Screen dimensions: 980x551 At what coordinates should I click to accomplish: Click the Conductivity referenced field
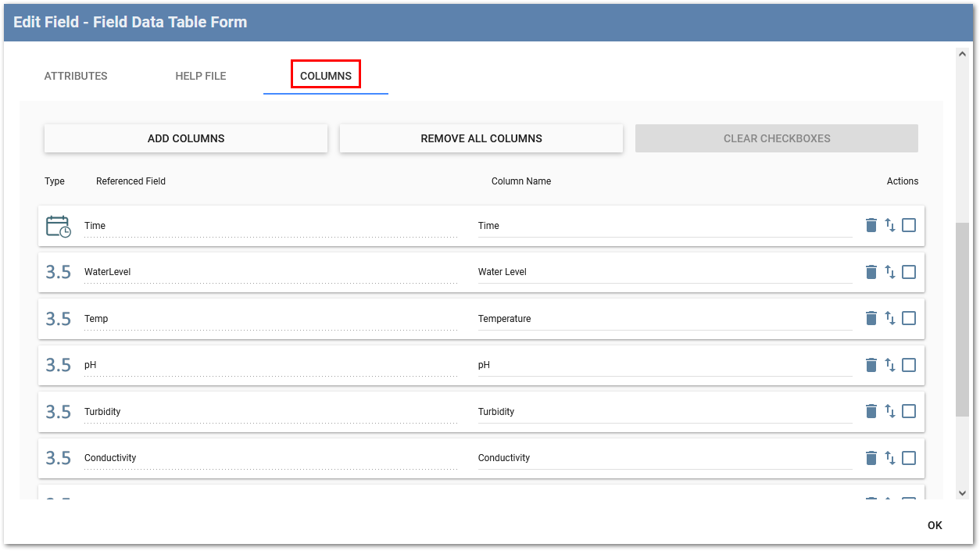[271, 458]
